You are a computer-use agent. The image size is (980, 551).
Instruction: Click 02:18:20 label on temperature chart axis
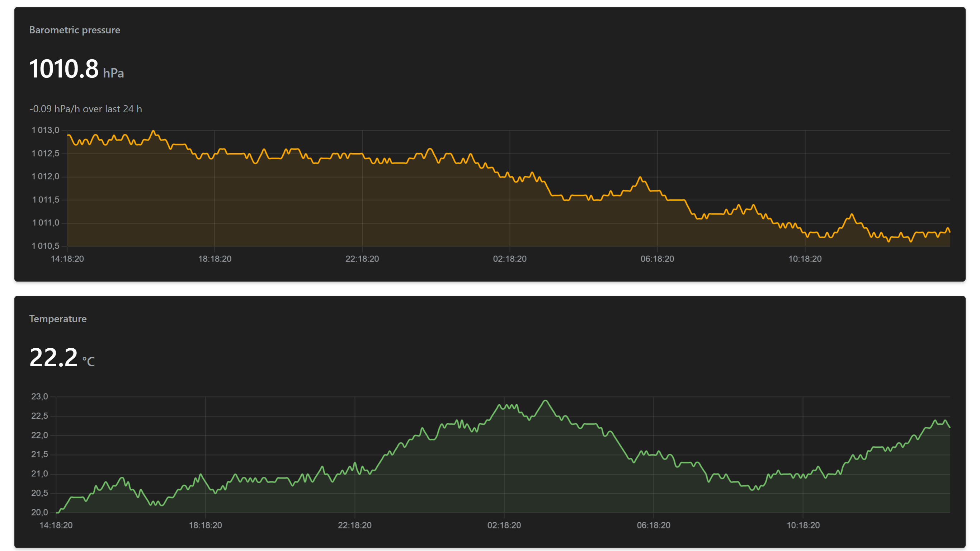point(504,526)
